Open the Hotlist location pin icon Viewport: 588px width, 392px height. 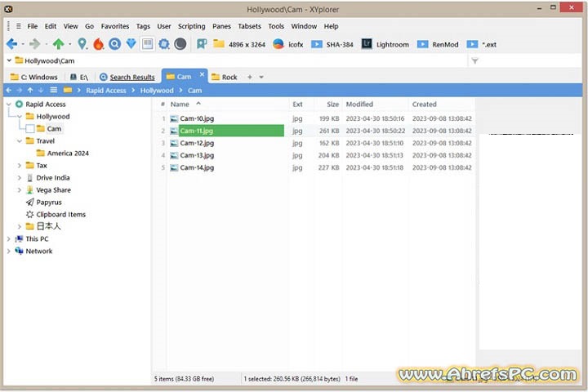pyautogui.click(x=82, y=44)
